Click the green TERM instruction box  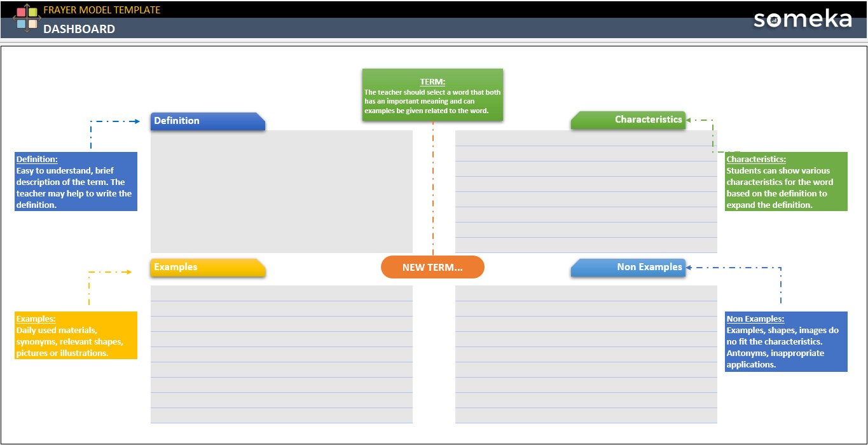tap(432, 94)
